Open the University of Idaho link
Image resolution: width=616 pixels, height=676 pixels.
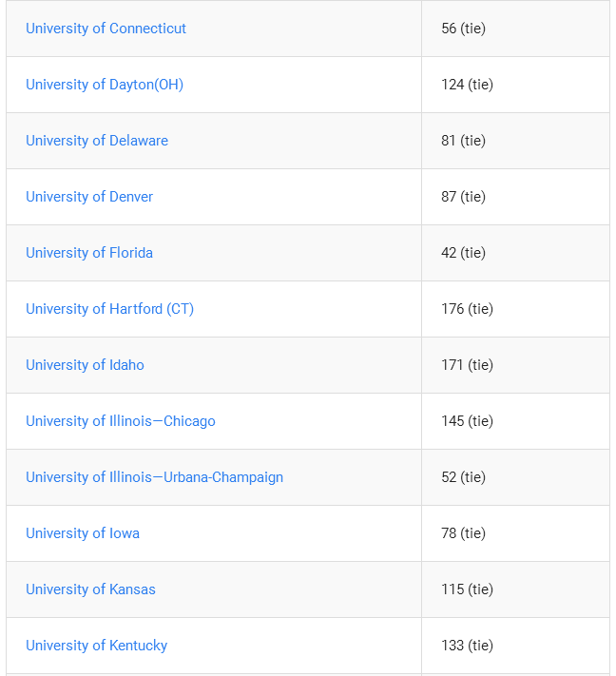coord(85,365)
